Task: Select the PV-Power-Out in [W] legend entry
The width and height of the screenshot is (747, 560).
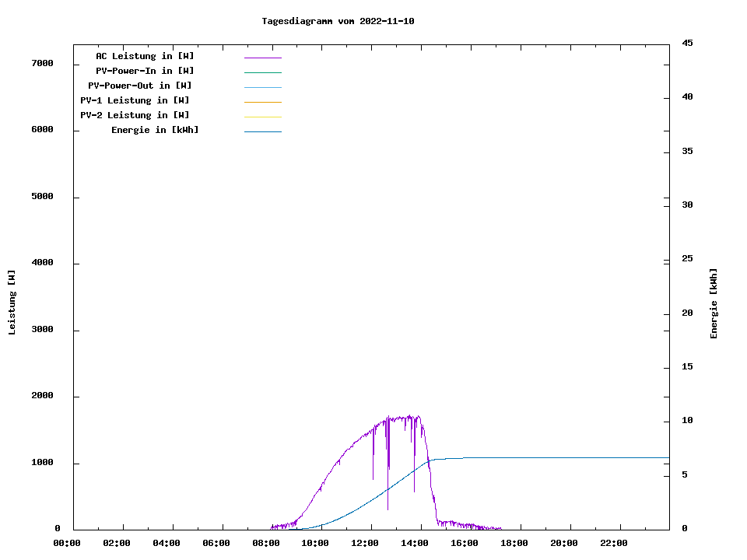Action: point(140,86)
